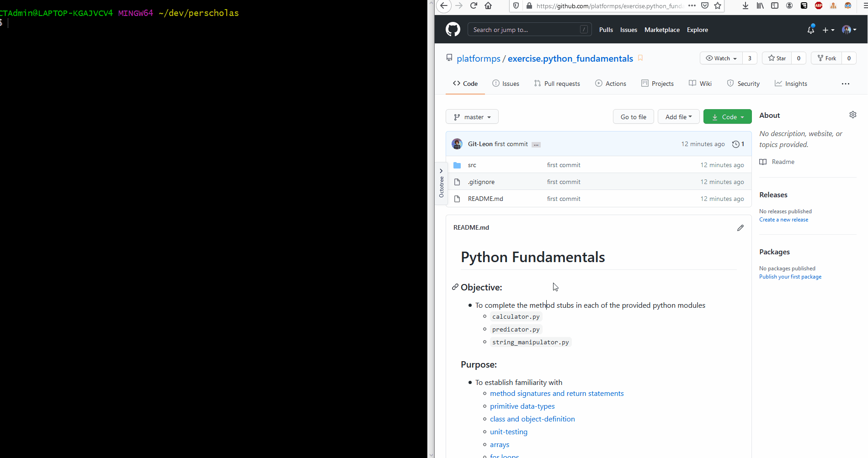Switch to the Pull requests tab
The image size is (868, 458).
557,84
